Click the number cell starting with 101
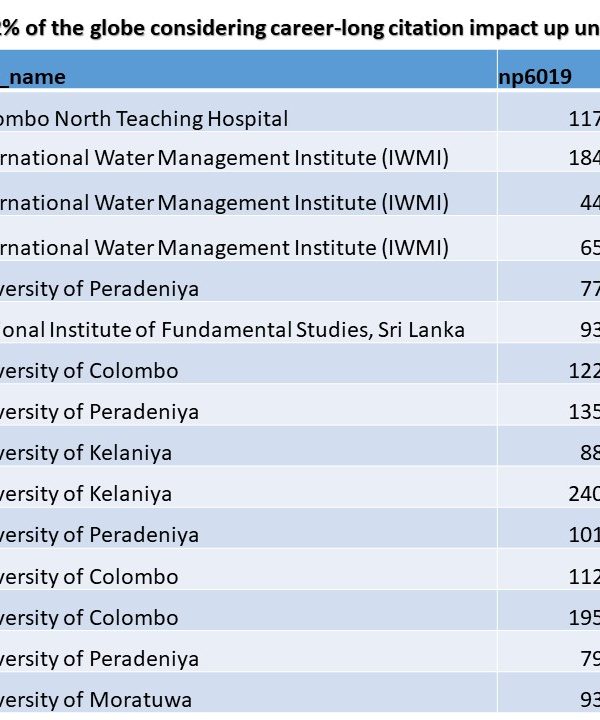The height and width of the screenshot is (720, 600). coord(583,535)
